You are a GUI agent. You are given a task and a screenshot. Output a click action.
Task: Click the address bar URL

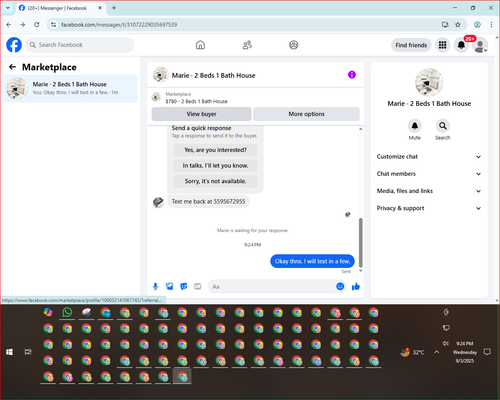point(119,25)
